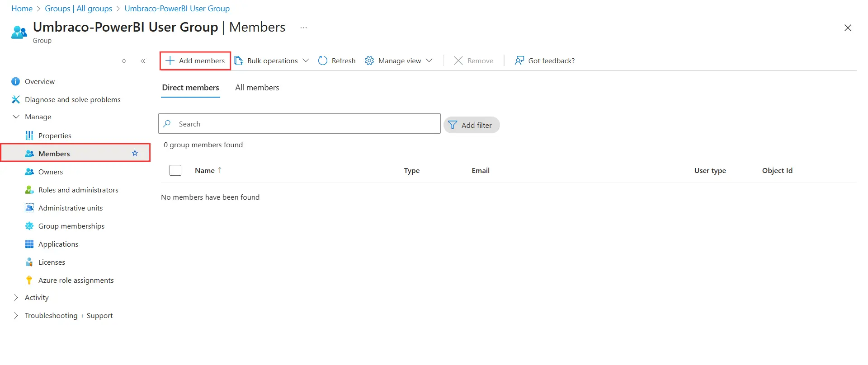Focus the member Search field

coord(299,124)
